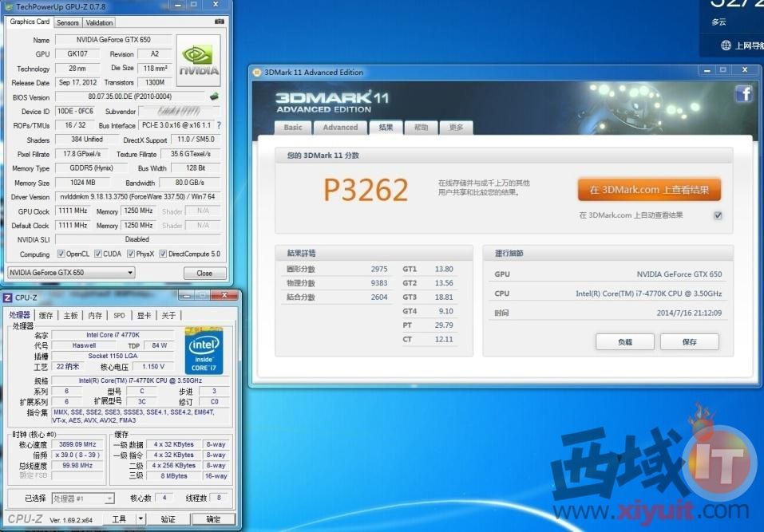Select CPU-Z 主板 tab
This screenshot has width=764, height=532.
point(70,315)
